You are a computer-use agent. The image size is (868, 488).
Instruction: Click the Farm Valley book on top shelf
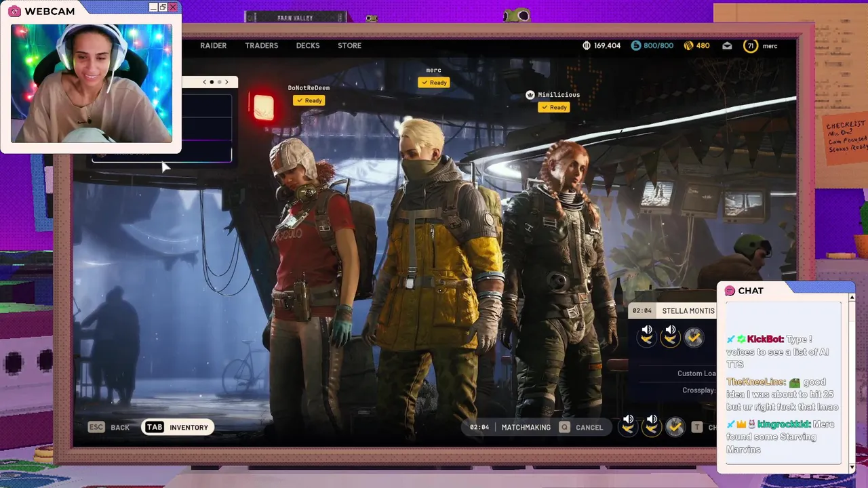pyautogui.click(x=295, y=18)
